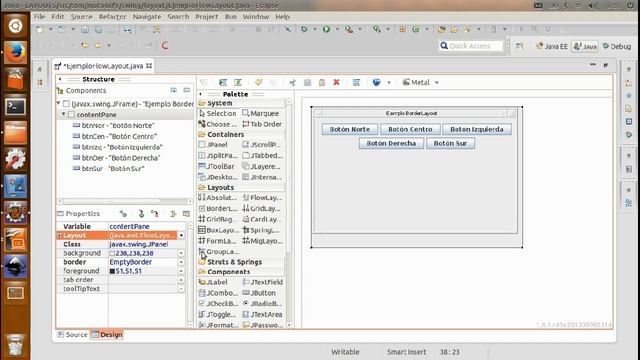Open the Terminal from the launcher
This screenshot has height=360, width=640.
(16, 107)
